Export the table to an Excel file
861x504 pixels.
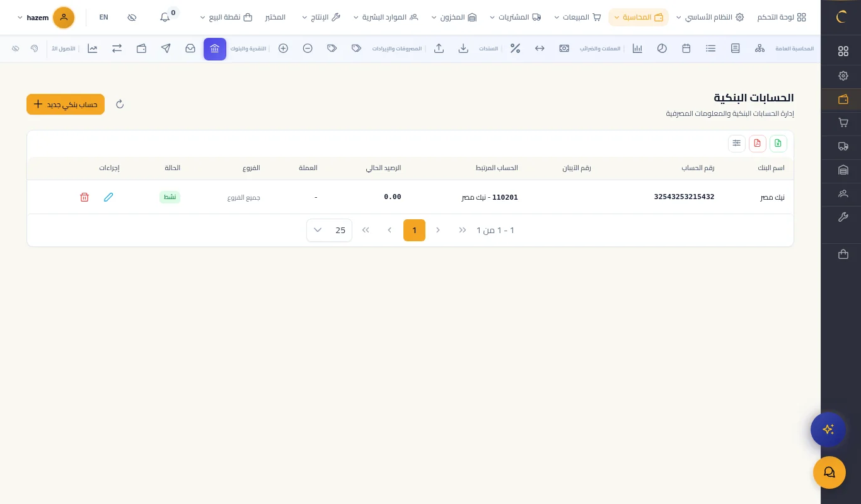(x=778, y=144)
